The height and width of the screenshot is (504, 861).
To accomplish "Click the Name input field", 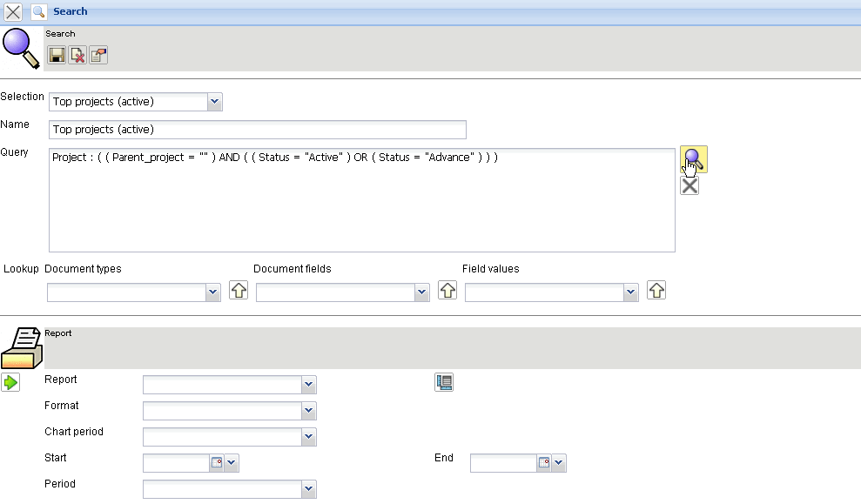I will point(258,130).
